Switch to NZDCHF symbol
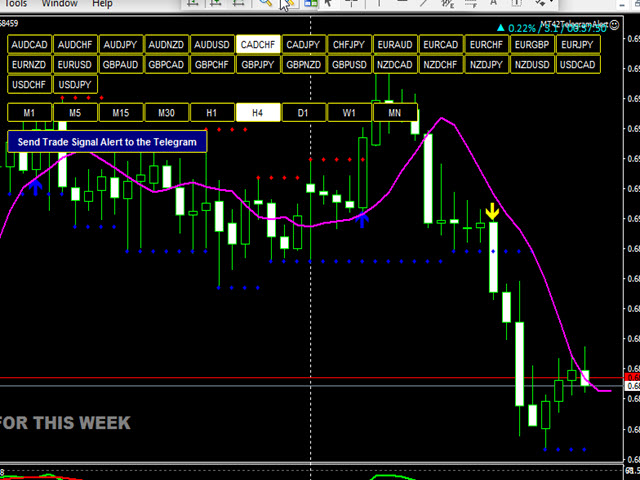The height and width of the screenshot is (480, 640). pos(441,64)
